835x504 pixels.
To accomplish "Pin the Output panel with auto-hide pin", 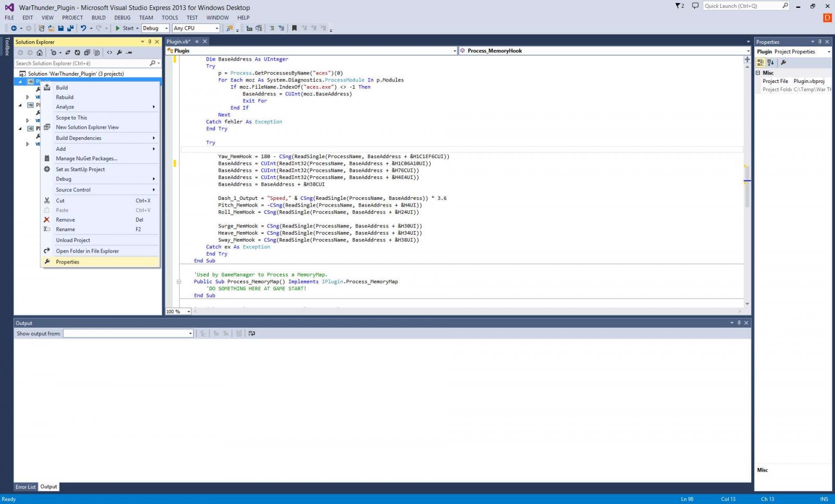I will [739, 323].
